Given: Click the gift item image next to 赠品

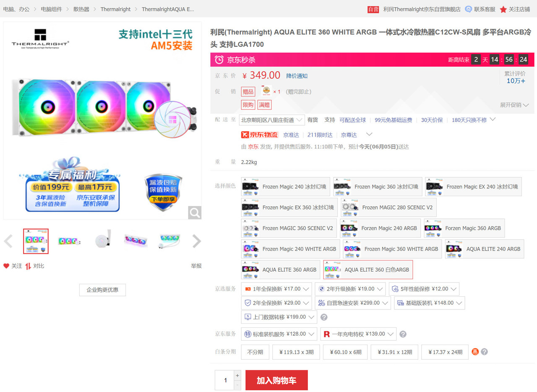Looking at the screenshot, I should pos(266,91).
